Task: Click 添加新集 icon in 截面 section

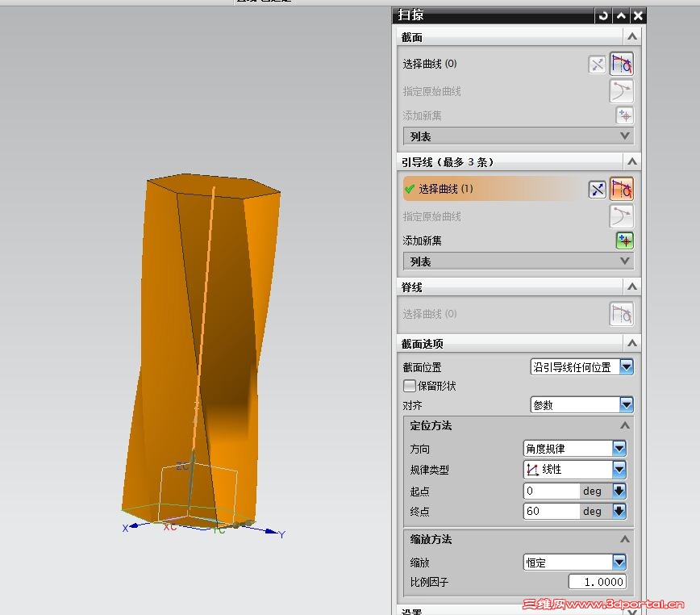Action: pos(625,115)
